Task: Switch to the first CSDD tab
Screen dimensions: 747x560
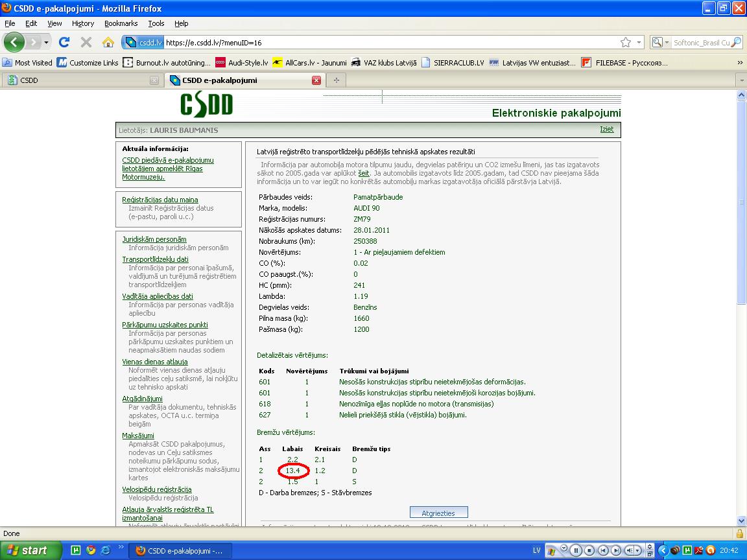Action: [78, 80]
